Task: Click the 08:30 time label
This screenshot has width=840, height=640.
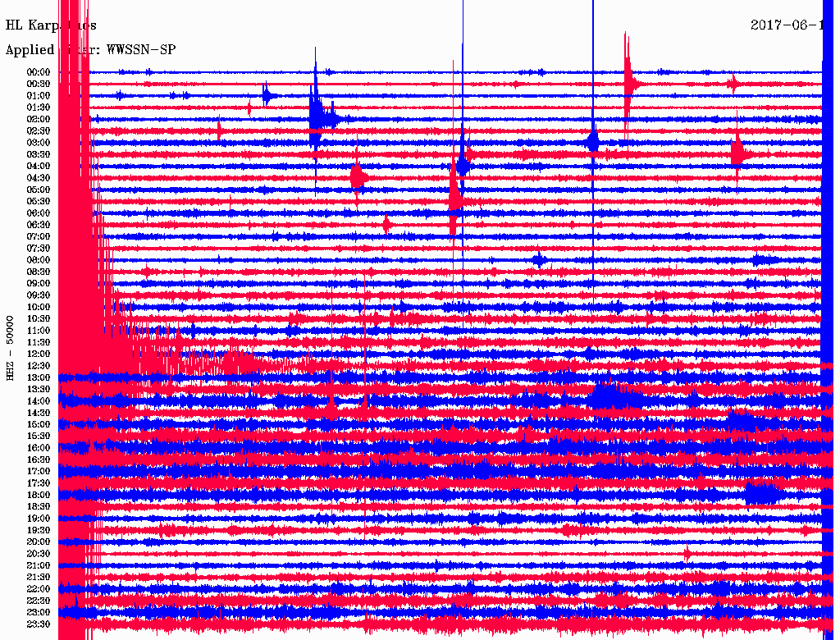Action: 39,272
